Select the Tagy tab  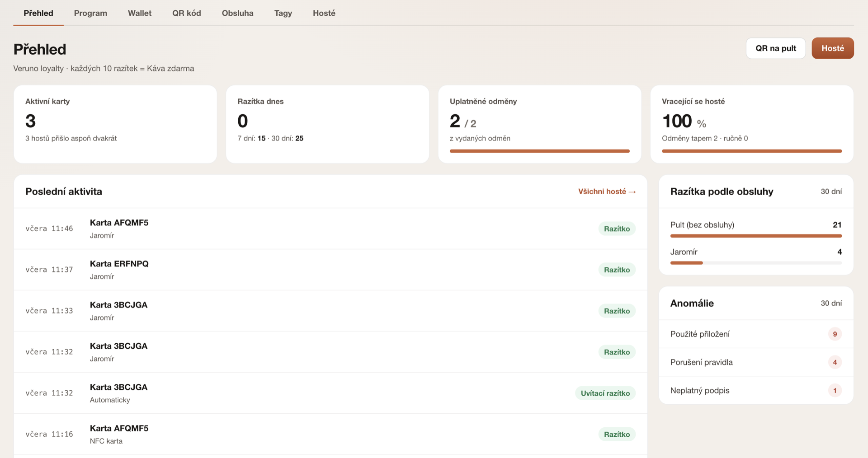283,13
